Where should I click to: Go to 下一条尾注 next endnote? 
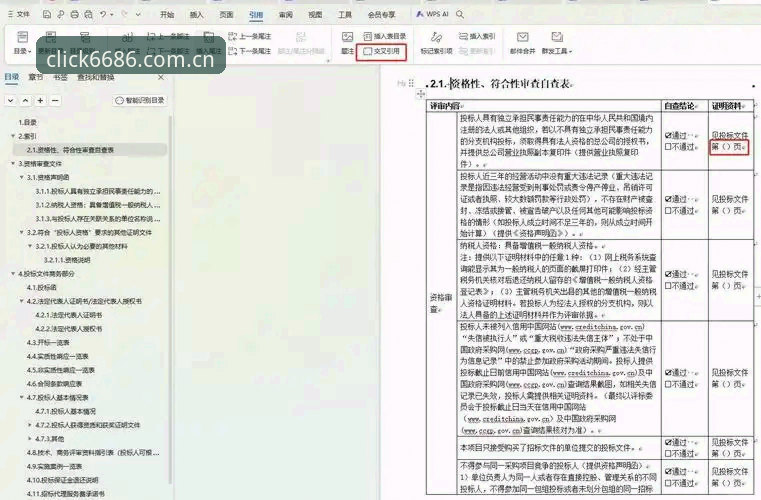pos(249,51)
